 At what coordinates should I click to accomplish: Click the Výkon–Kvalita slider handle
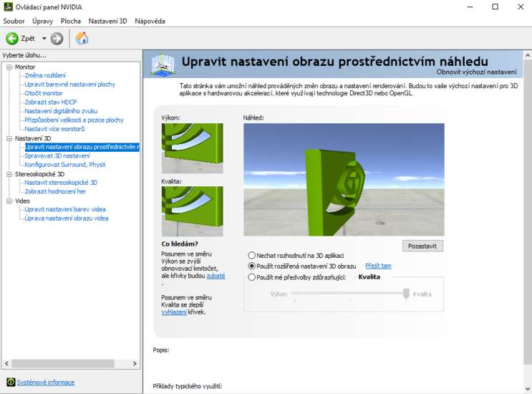point(406,294)
